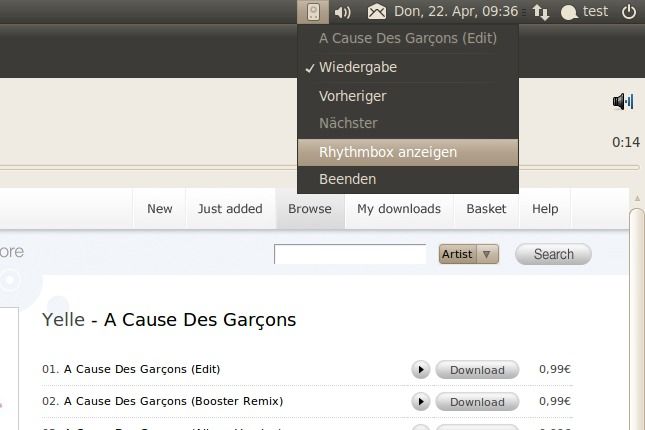The image size is (645, 430).
Task: Click the network connection arrows icon
Action: [541, 12]
